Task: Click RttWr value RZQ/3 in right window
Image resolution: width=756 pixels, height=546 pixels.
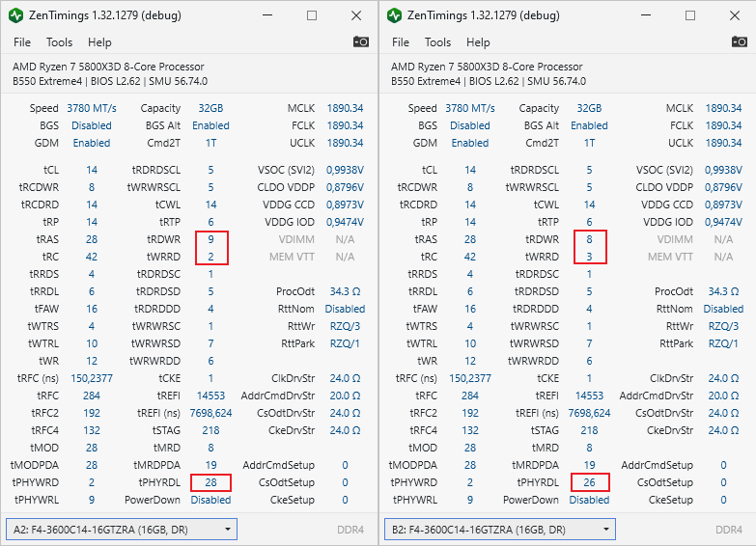Action: click(x=724, y=326)
